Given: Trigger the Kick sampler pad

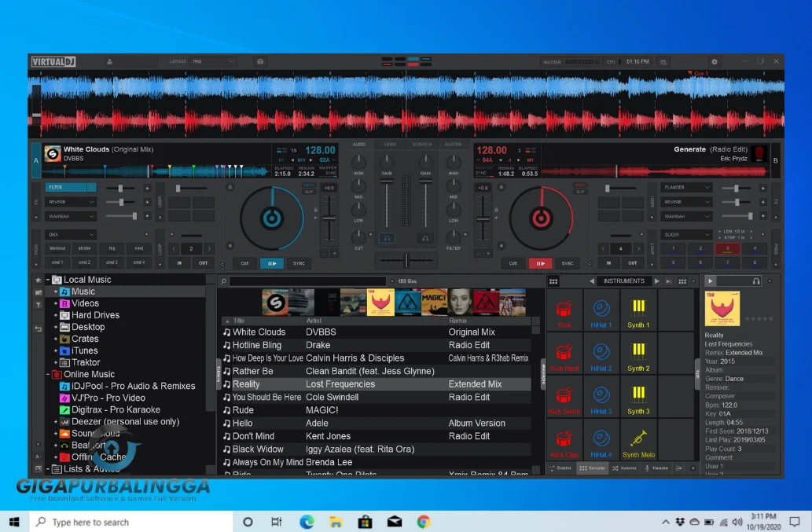Looking at the screenshot, I should 564,310.
